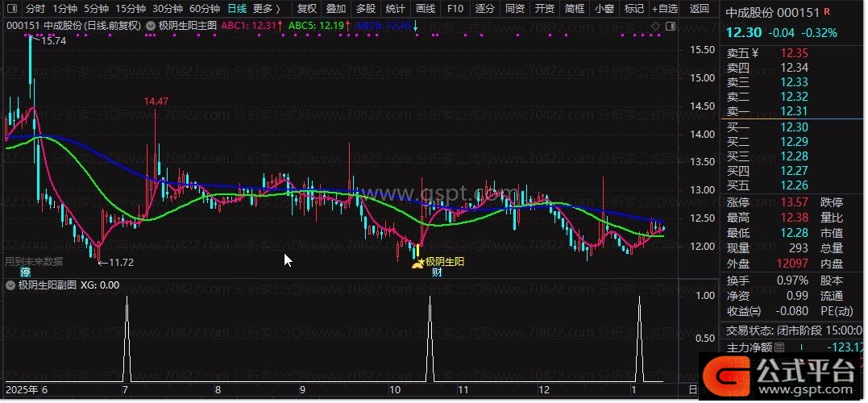Viewport: 868px width, 403px height.
Task: Select the 分时 intraday tab
Action: [35, 9]
